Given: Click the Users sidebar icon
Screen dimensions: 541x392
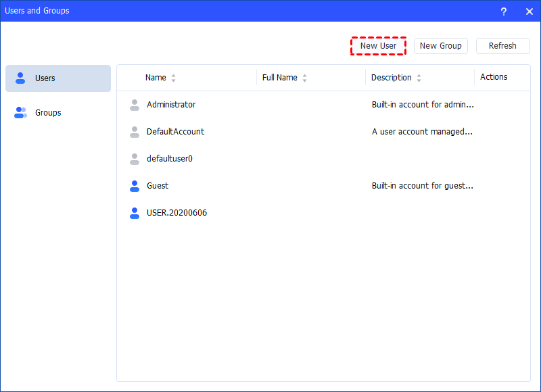Looking at the screenshot, I should tap(20, 78).
